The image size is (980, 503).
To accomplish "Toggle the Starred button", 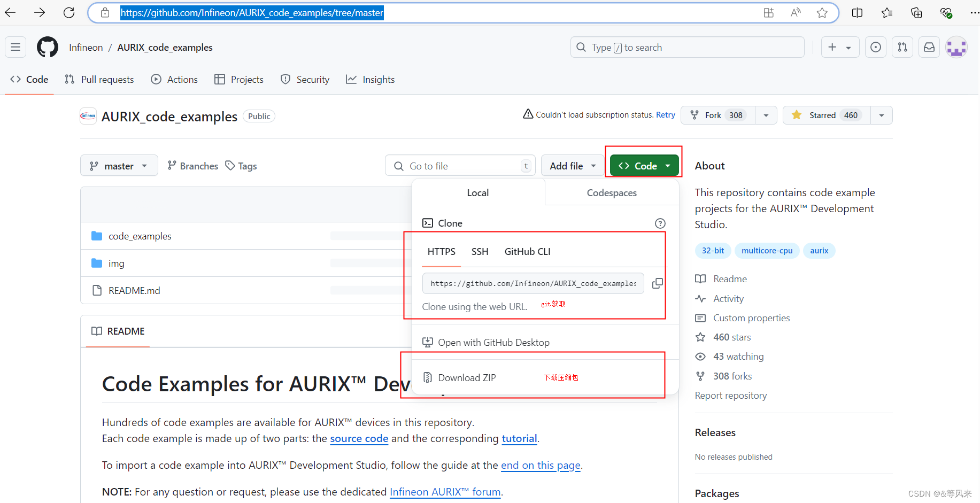I will [x=827, y=115].
